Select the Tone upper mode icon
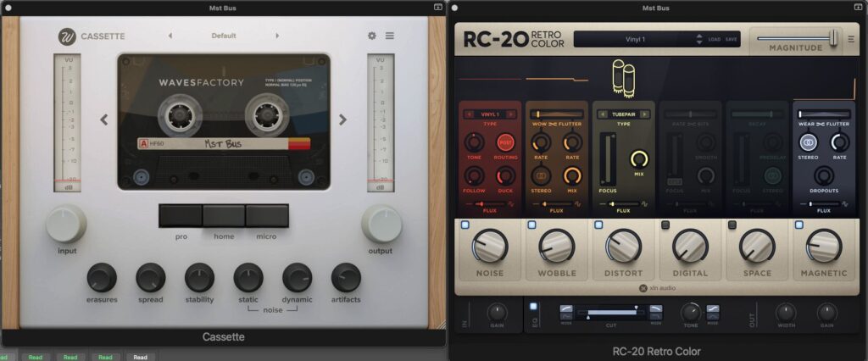Viewport: 868px width, 361px height. point(713,309)
